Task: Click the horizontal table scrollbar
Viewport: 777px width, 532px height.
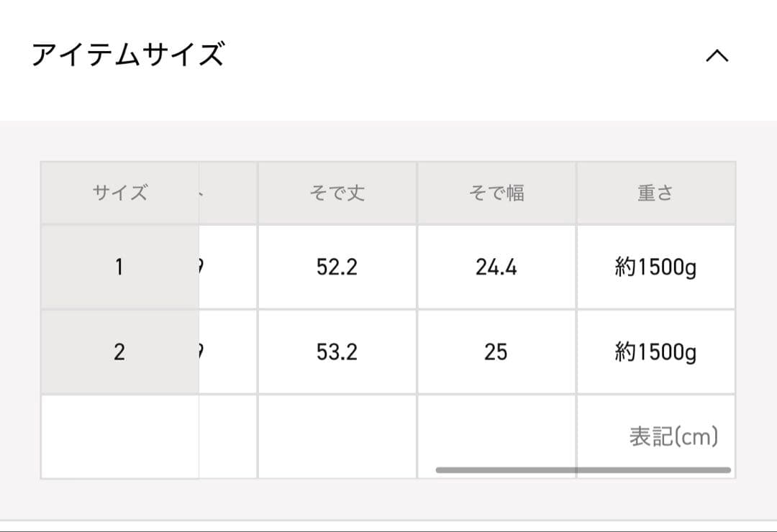Action: 583,468
